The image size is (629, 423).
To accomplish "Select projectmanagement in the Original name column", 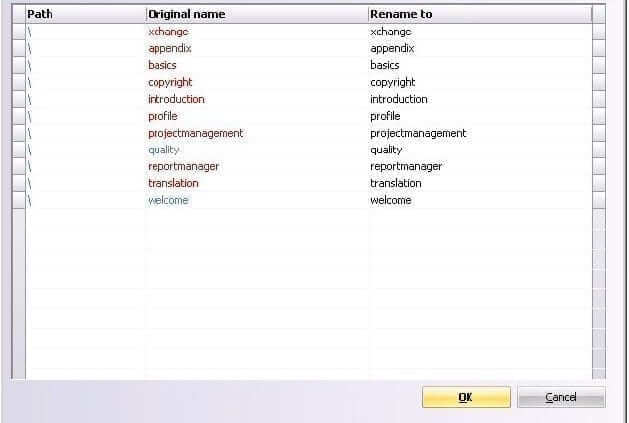I will [195, 133].
